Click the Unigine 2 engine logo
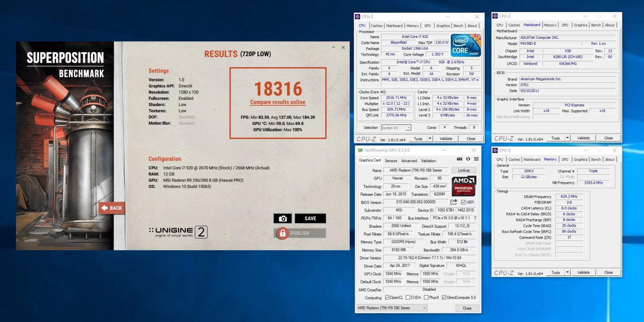 pos(178,232)
